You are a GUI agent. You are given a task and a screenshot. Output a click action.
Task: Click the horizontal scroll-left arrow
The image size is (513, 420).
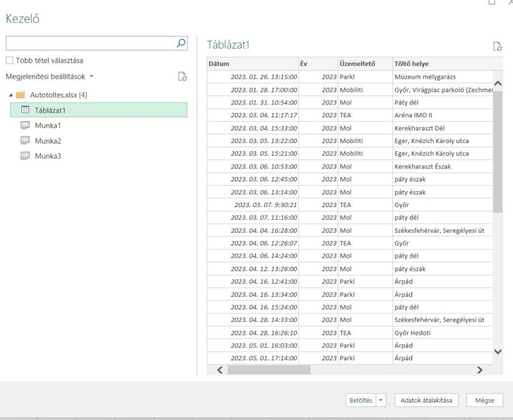[220, 370]
